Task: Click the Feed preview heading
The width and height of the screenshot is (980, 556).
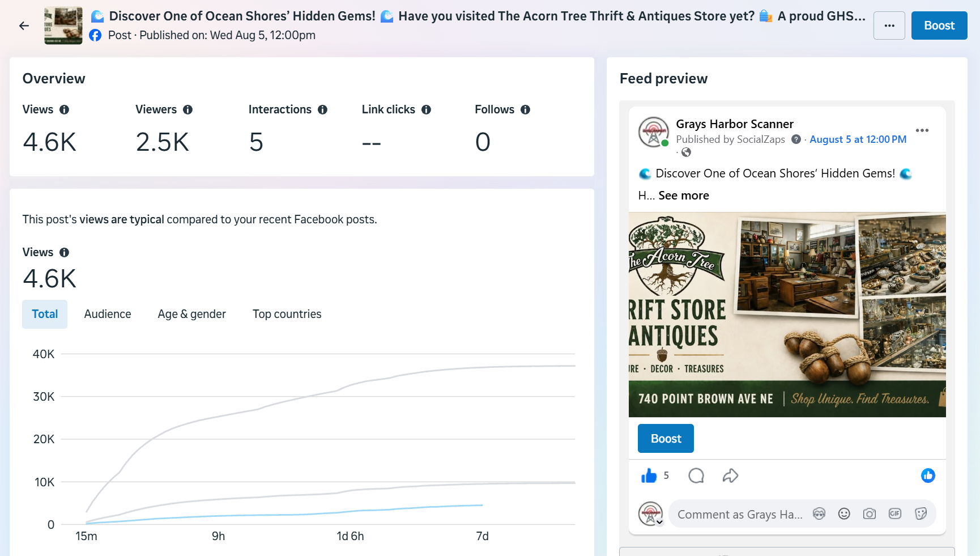Action: pos(663,79)
